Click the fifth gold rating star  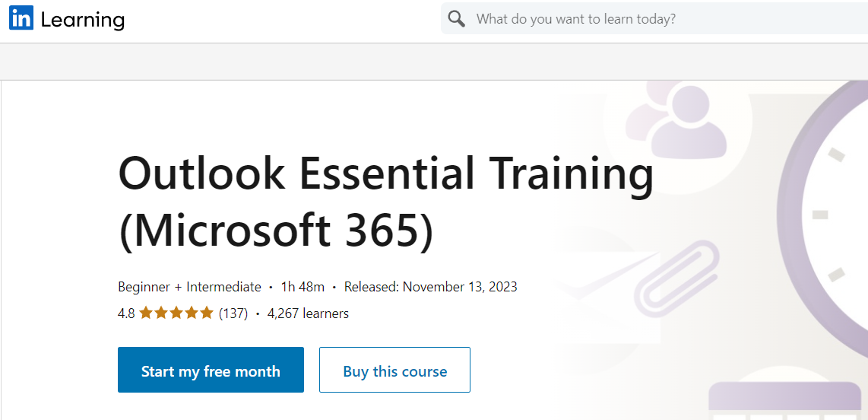(x=206, y=313)
